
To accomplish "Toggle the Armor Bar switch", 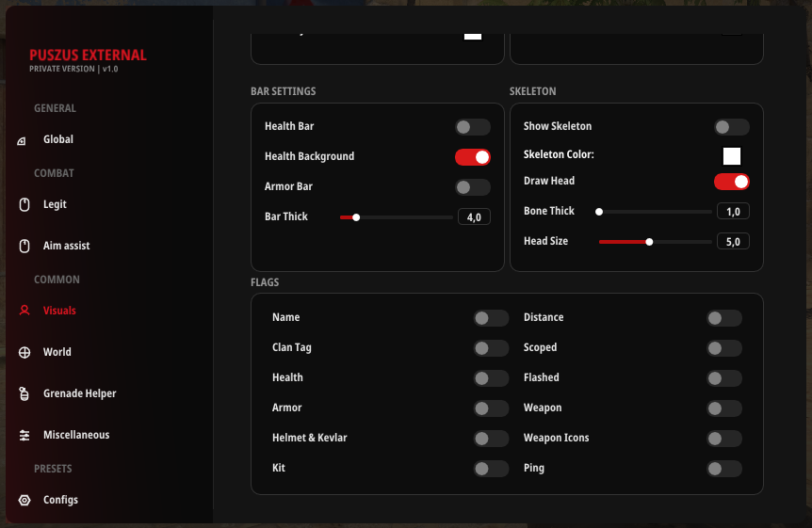I will [x=472, y=187].
